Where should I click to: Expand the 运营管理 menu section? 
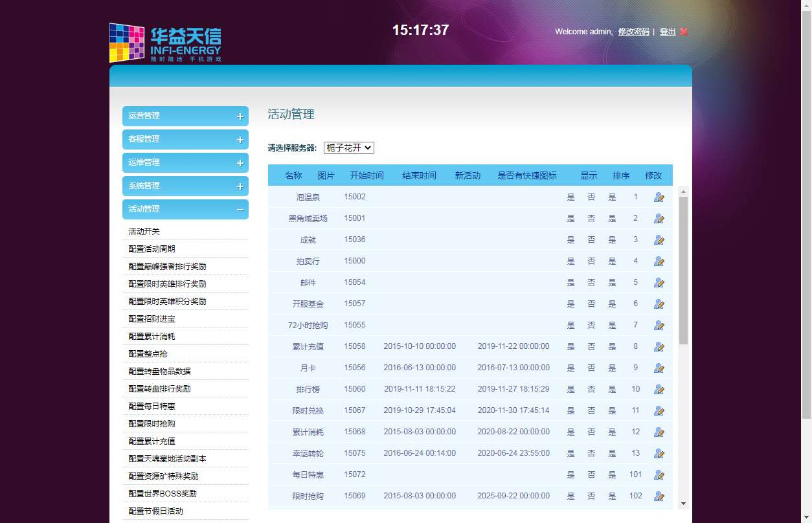[x=185, y=116]
